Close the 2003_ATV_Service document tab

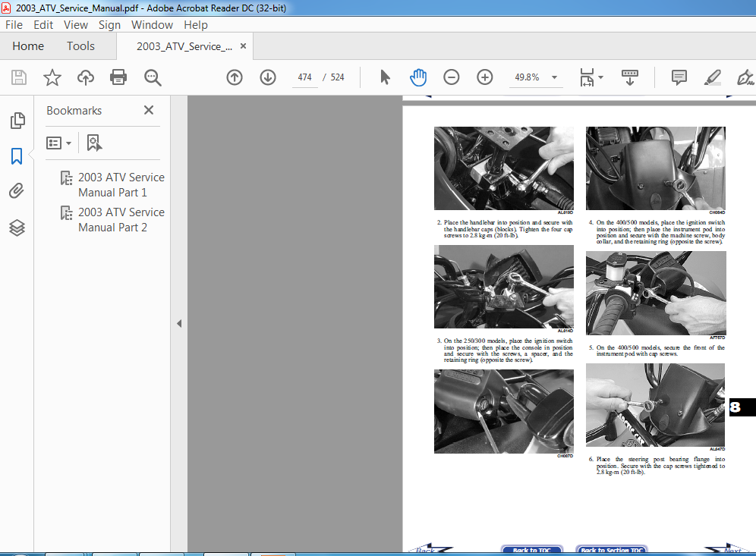243,46
